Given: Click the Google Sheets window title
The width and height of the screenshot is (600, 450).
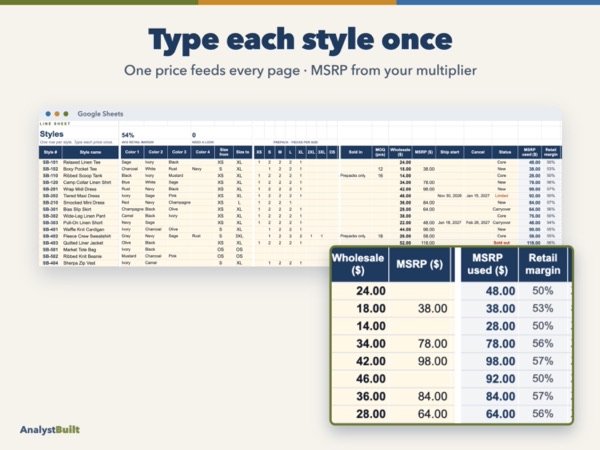Looking at the screenshot, I should coord(100,114).
